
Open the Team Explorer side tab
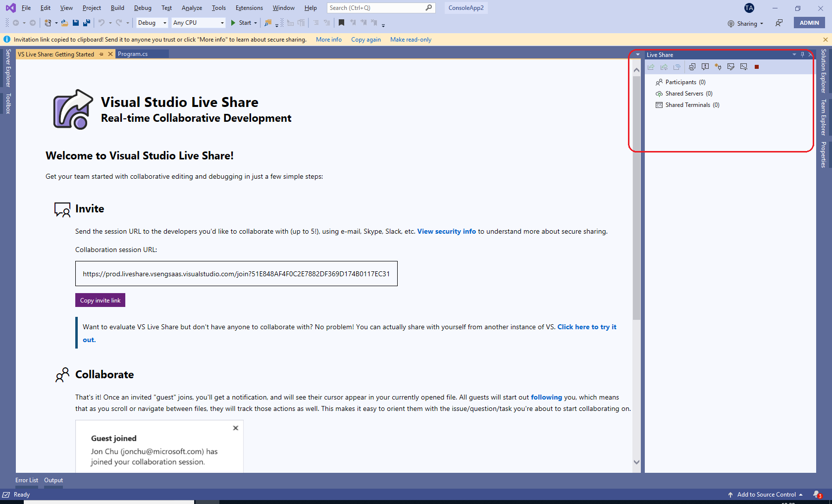[x=823, y=117]
